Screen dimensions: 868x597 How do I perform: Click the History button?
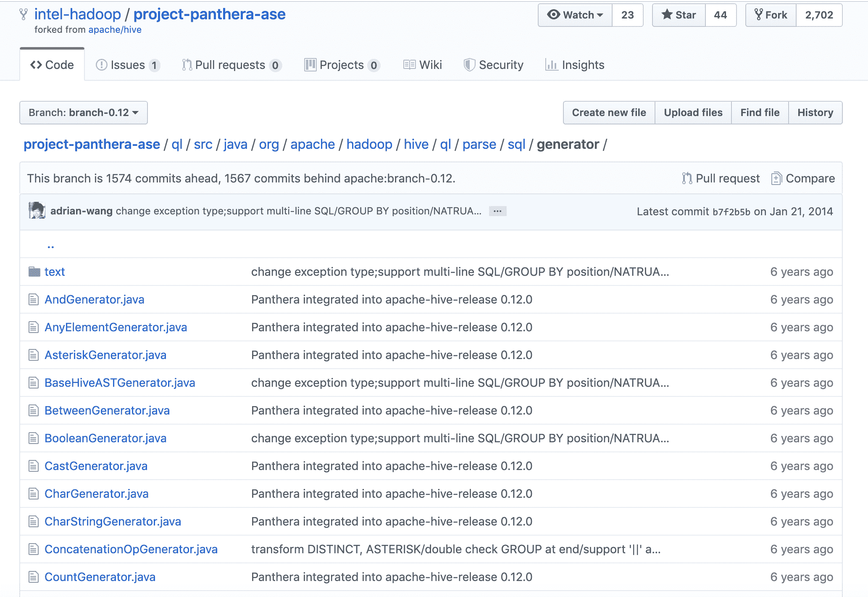coord(815,113)
